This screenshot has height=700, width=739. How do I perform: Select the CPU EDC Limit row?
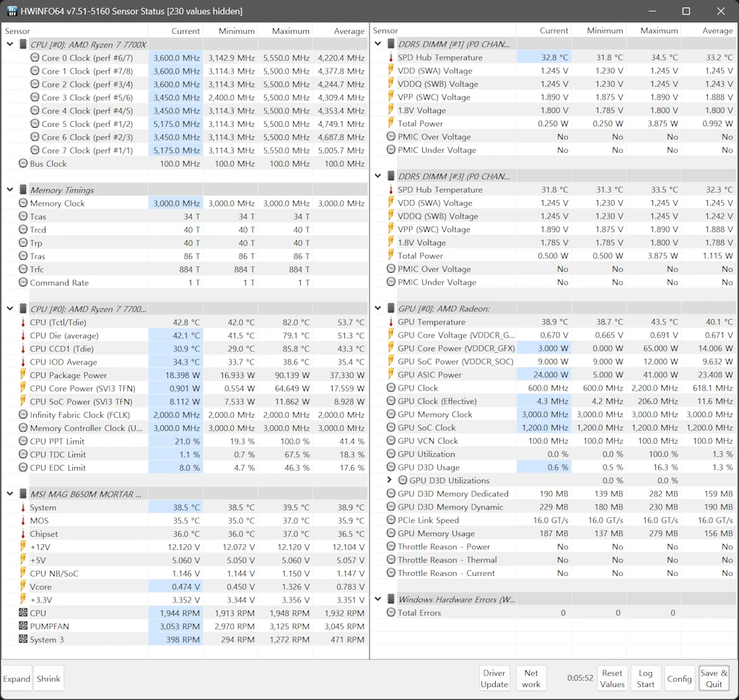click(x=185, y=468)
